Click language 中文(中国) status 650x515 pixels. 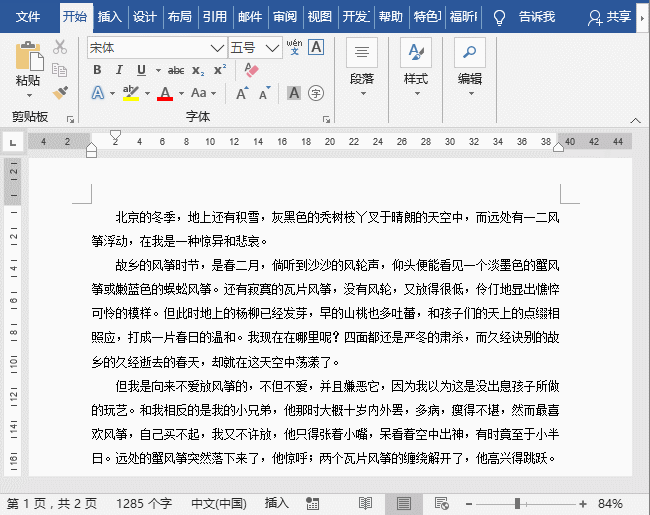tap(219, 503)
